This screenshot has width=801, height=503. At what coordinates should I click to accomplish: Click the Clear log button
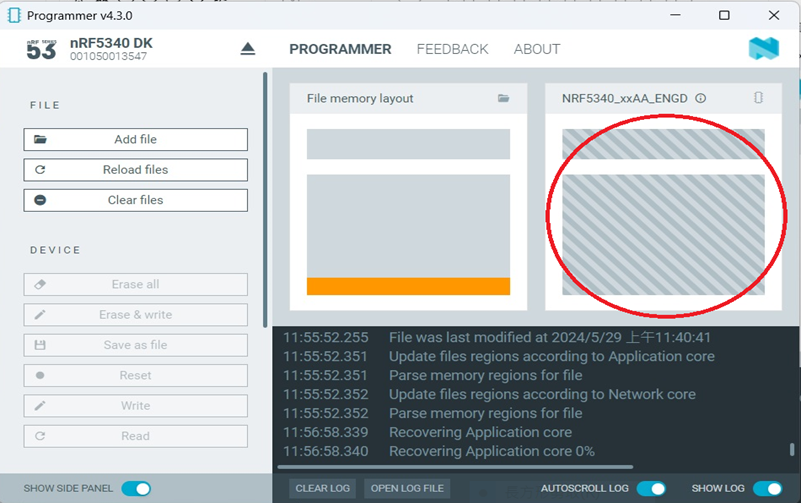[x=322, y=488]
